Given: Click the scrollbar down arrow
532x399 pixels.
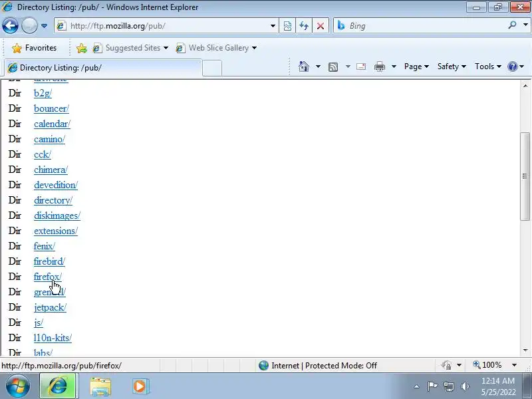Looking at the screenshot, I should (525, 350).
